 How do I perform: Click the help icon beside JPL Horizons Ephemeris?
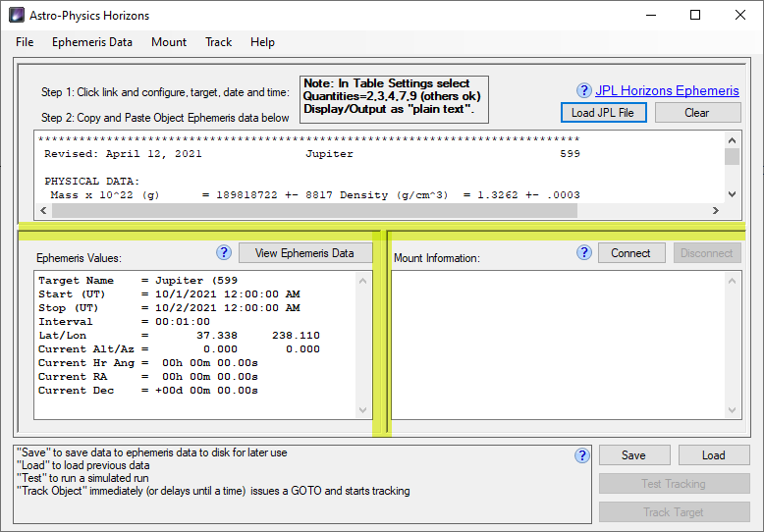[583, 90]
